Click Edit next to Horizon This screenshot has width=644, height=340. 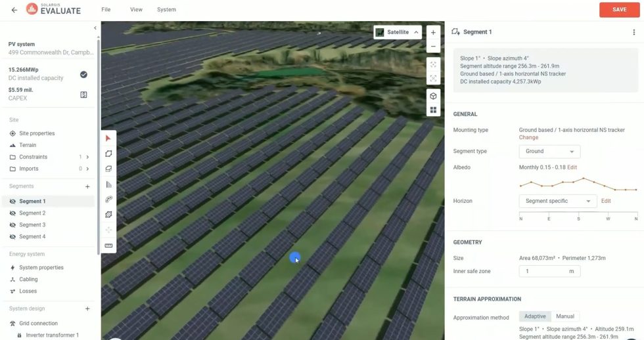606,201
